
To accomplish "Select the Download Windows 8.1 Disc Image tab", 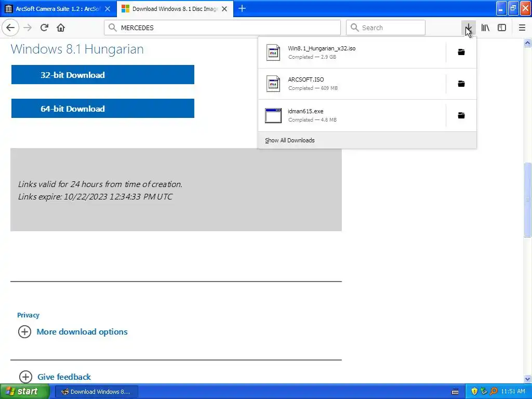I will tap(175, 9).
